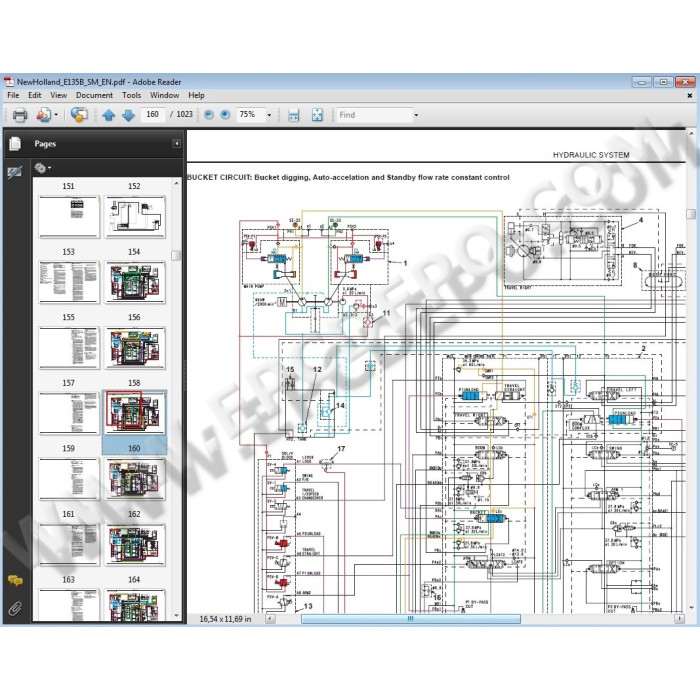Minimize the Adobe Reader window
700x700 pixels.
(642, 82)
